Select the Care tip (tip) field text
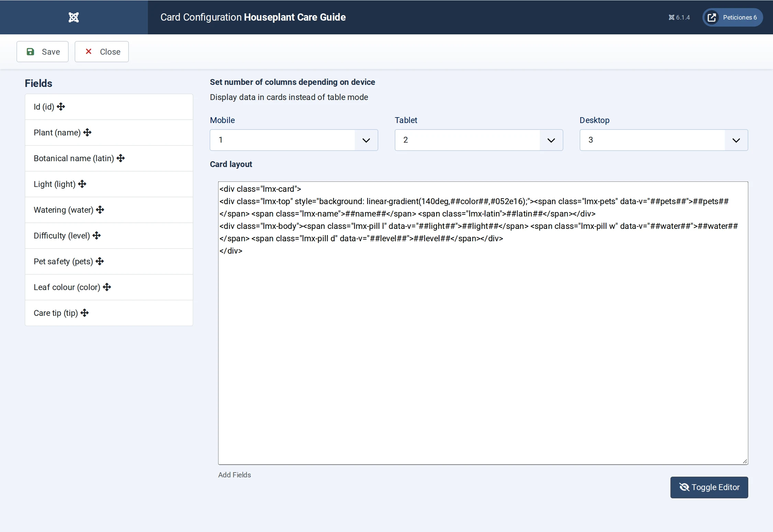The image size is (773, 532). click(x=56, y=313)
